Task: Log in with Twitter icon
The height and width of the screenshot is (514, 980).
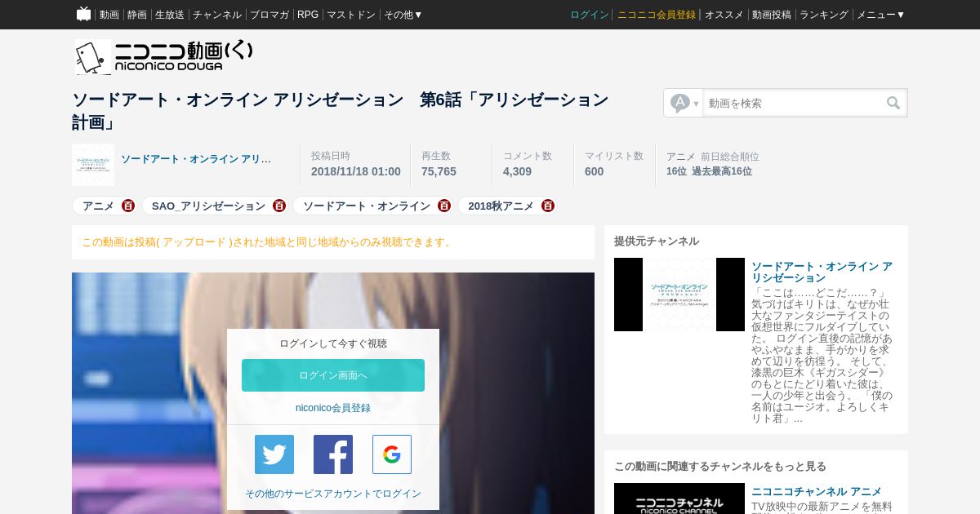Action: point(274,454)
